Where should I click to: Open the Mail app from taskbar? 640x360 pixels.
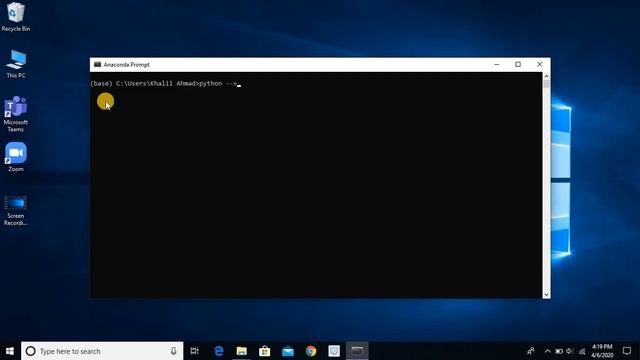(x=288, y=351)
